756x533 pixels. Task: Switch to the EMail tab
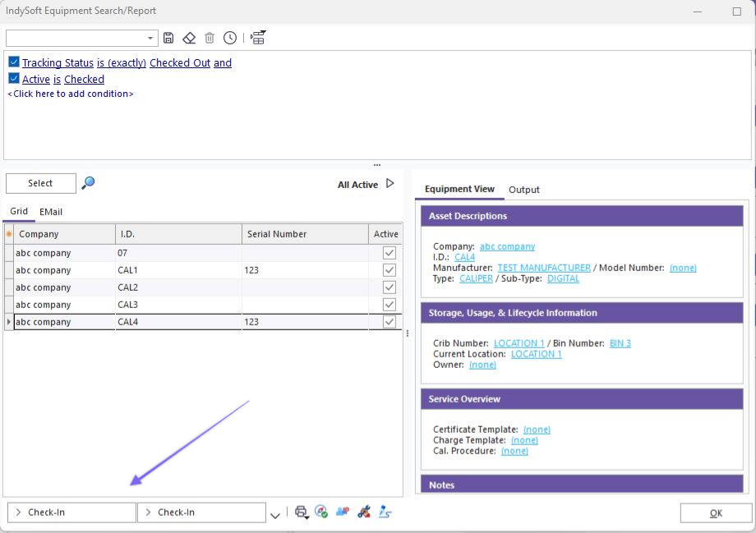click(x=51, y=212)
